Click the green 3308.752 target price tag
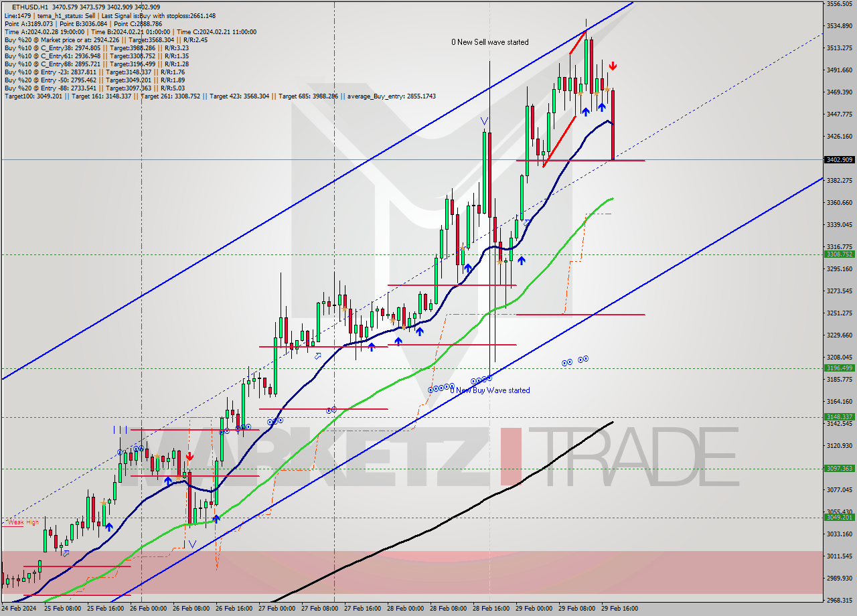857x616 pixels. [x=840, y=254]
